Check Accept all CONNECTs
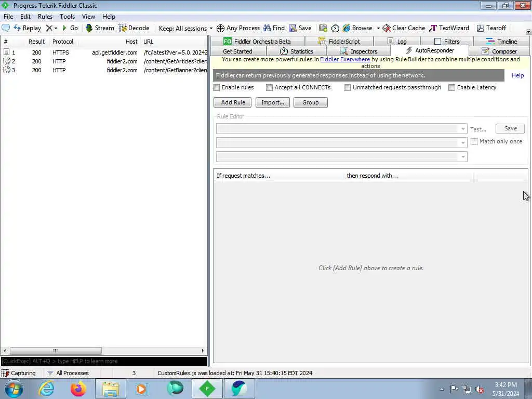The height and width of the screenshot is (399, 532). [x=270, y=87]
